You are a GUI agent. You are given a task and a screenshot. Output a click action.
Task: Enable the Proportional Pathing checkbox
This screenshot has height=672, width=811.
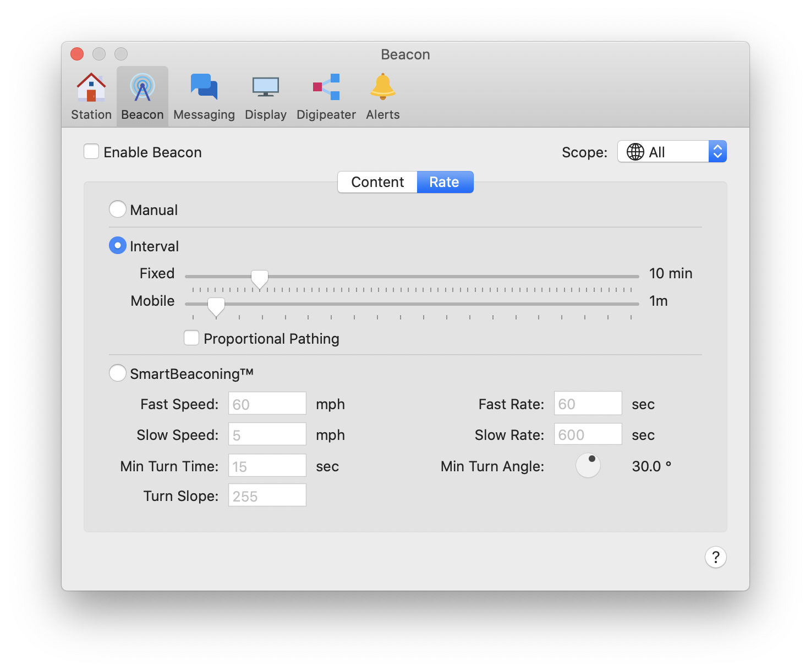191,338
